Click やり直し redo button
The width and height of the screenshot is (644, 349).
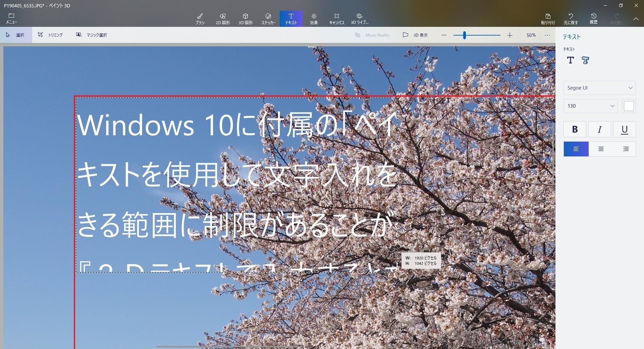[x=616, y=19]
